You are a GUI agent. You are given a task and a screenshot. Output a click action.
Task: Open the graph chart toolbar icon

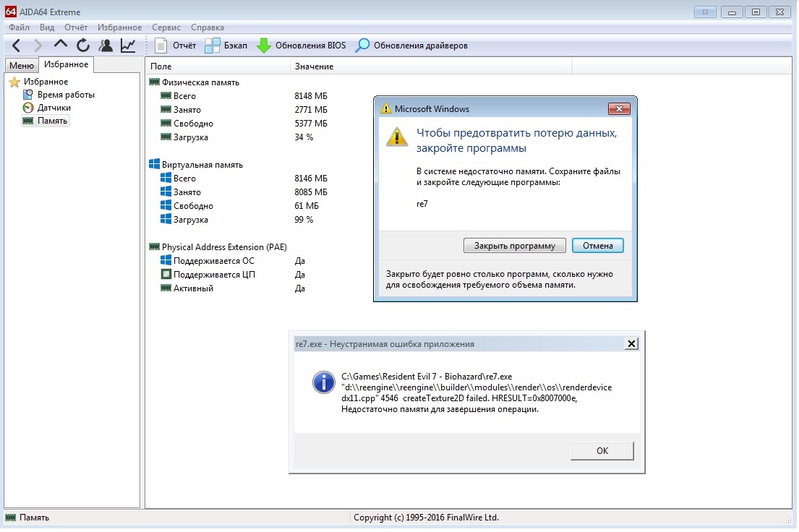click(x=128, y=46)
